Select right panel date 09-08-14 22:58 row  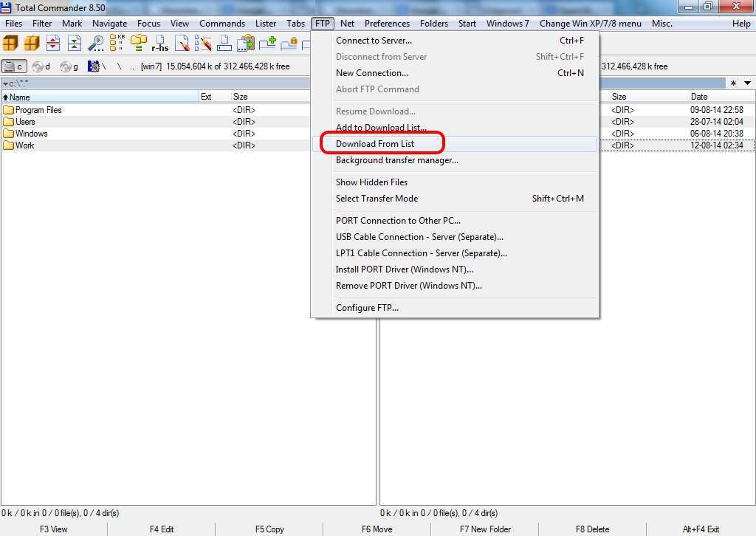pyautogui.click(x=677, y=110)
